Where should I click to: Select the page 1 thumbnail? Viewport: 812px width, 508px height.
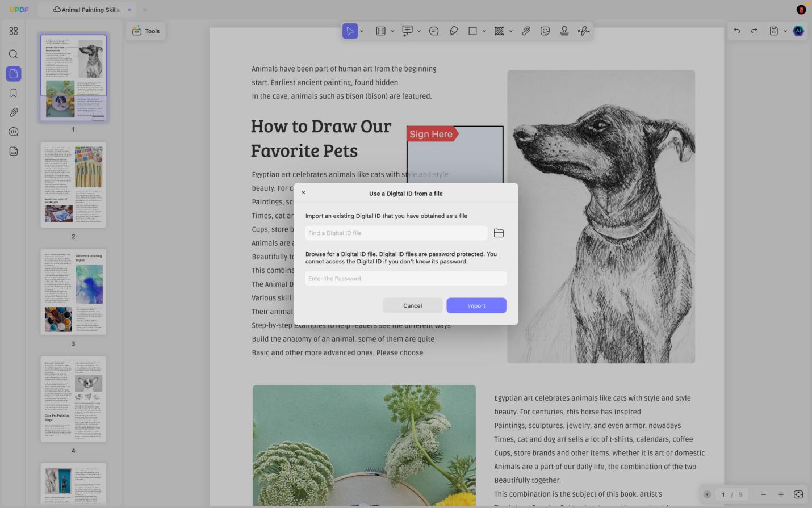tap(73, 77)
